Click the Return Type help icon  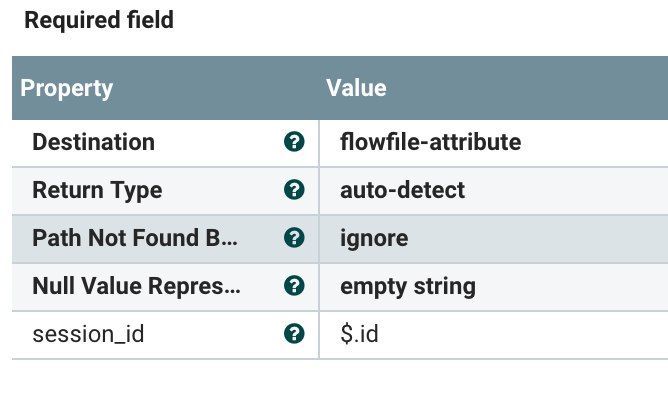coord(294,190)
